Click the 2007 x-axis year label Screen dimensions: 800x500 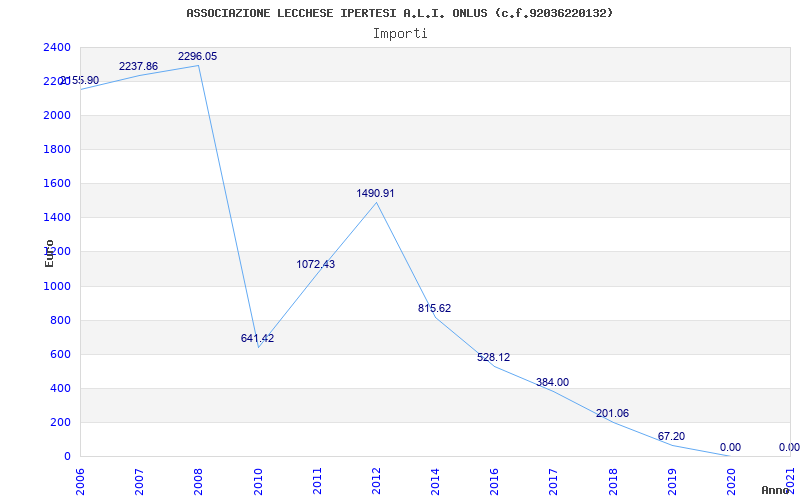click(x=139, y=481)
